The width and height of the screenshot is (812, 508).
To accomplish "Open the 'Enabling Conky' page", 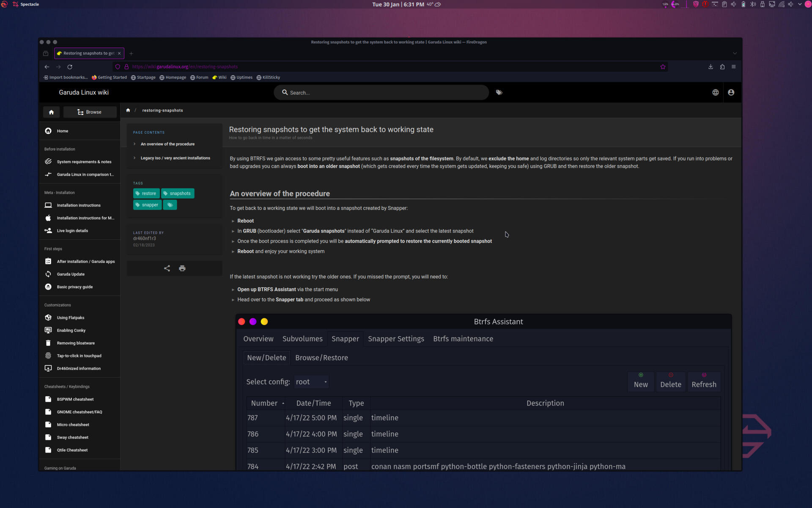I will coord(79,331).
